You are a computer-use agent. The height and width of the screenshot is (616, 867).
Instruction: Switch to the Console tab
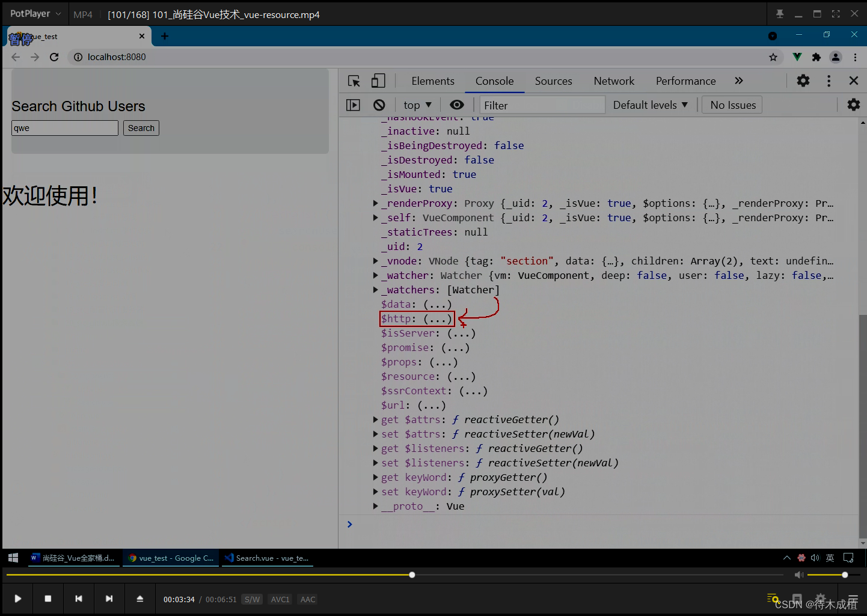[x=494, y=81]
